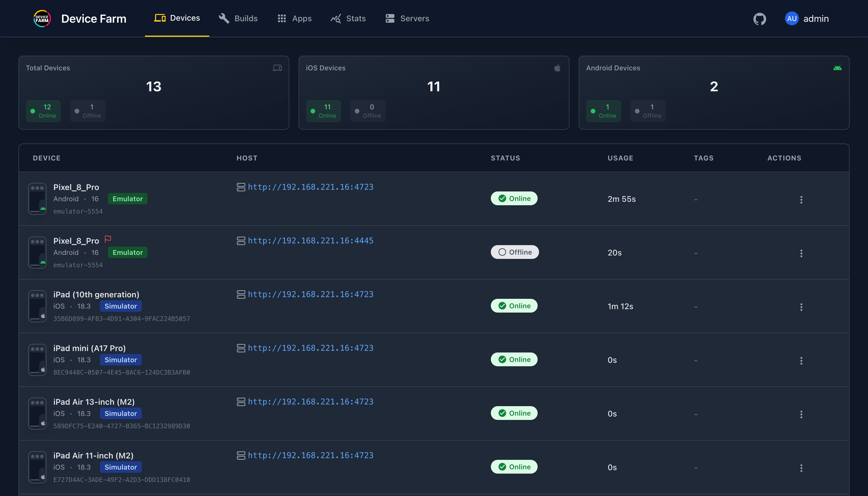Screen dimensions: 868x496
Task: Click the Android icon in Android Devices card
Action: click(837, 68)
